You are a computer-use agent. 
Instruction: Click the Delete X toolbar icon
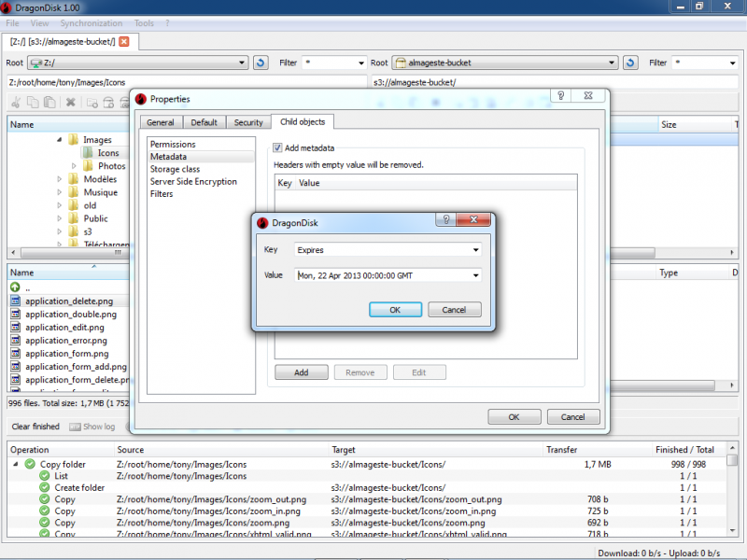[71, 103]
